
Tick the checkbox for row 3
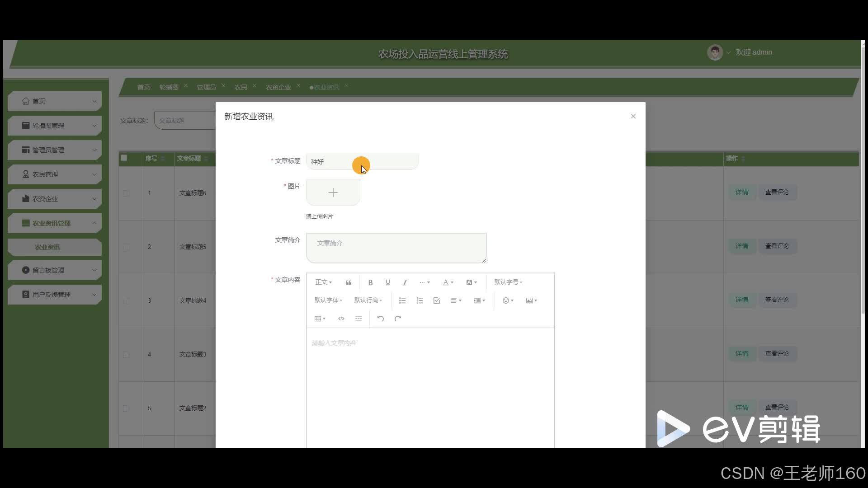tap(126, 301)
